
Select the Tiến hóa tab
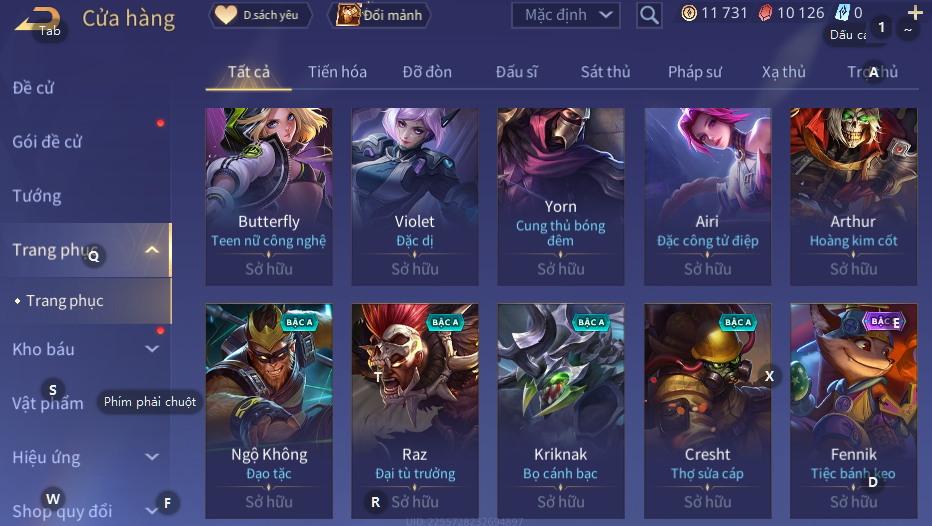(x=337, y=72)
